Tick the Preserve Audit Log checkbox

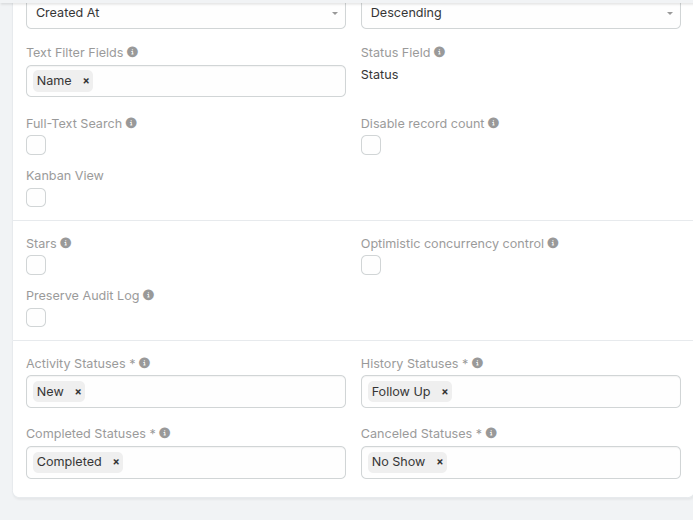click(36, 317)
